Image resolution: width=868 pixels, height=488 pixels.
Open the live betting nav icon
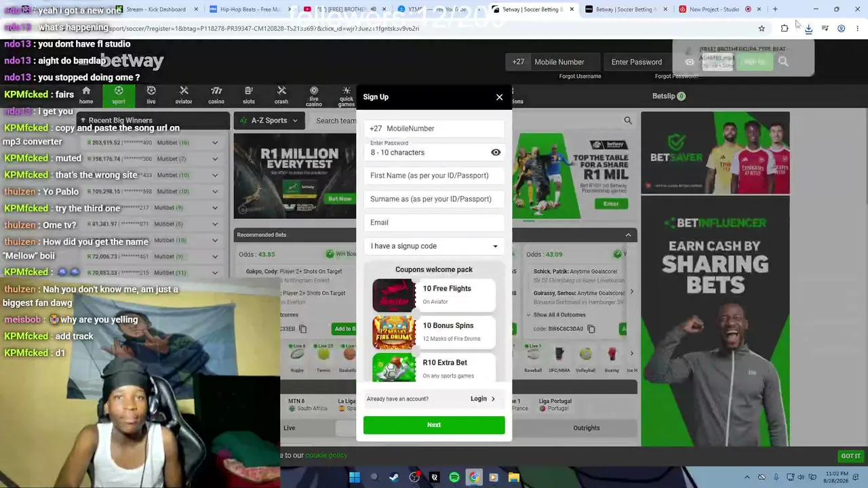(x=151, y=95)
